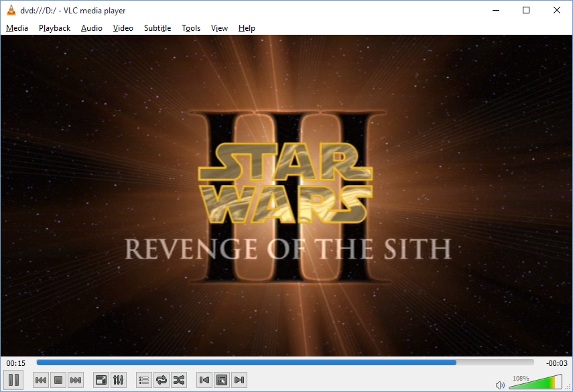The image size is (573, 392).
Task: Toggle fullscreen video mode
Action: 101,381
